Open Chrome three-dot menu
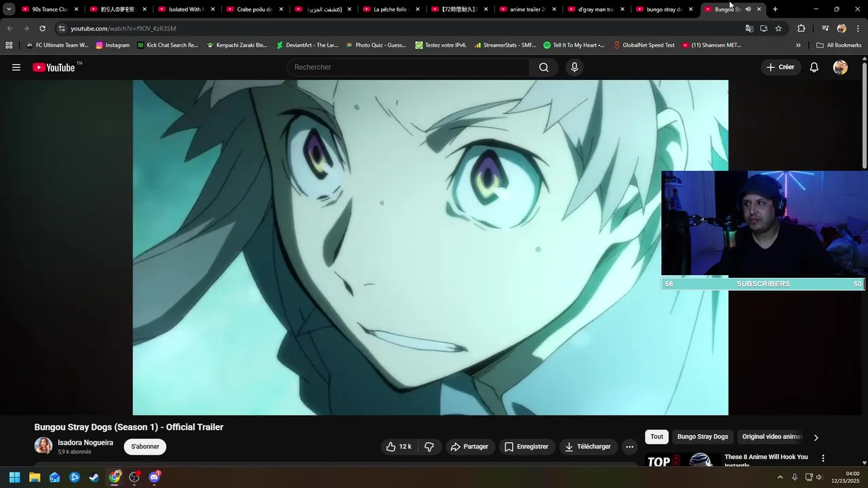Viewport: 868px width, 488px height. coord(858,28)
